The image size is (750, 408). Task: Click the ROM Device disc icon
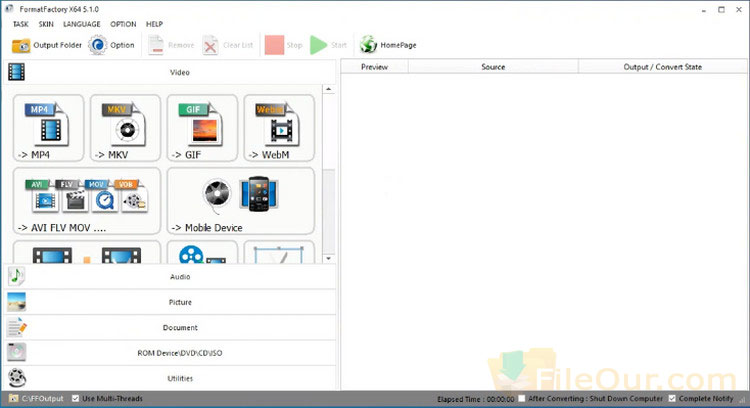pyautogui.click(x=17, y=353)
